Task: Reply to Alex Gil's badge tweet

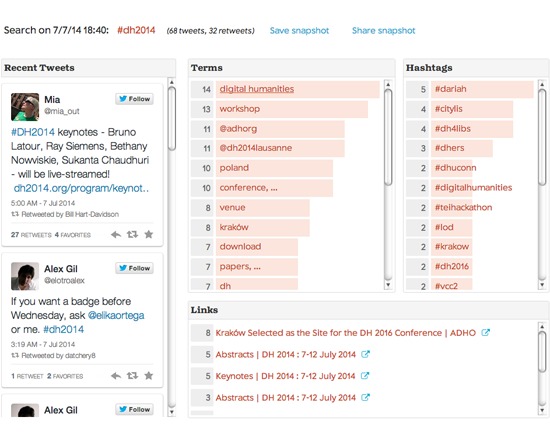Action: [x=116, y=376]
